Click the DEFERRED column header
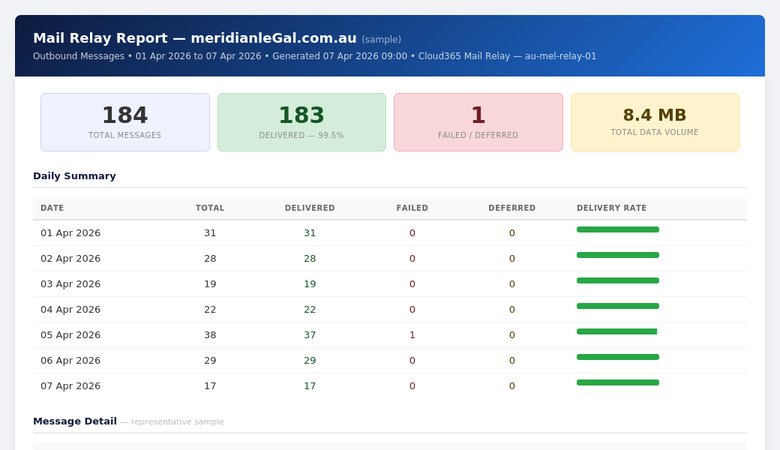Viewport: 780px width, 450px height. point(512,208)
